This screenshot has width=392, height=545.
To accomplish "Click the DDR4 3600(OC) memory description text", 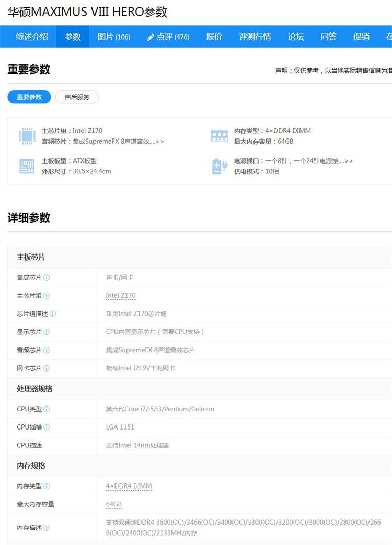I will pos(243,527).
